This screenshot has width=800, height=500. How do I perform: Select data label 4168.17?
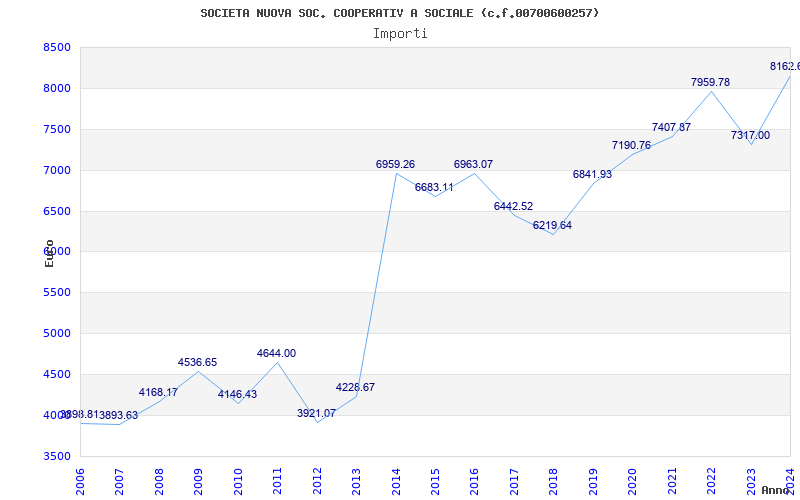coord(158,392)
